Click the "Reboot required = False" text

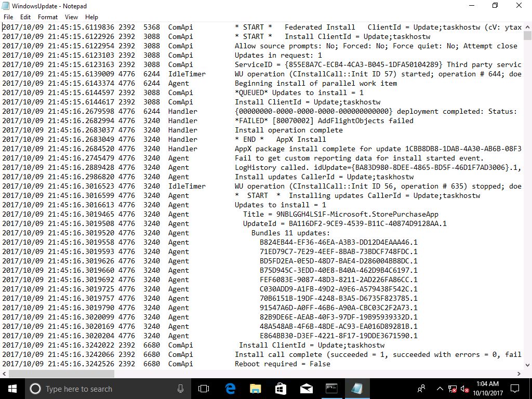[x=282, y=364]
